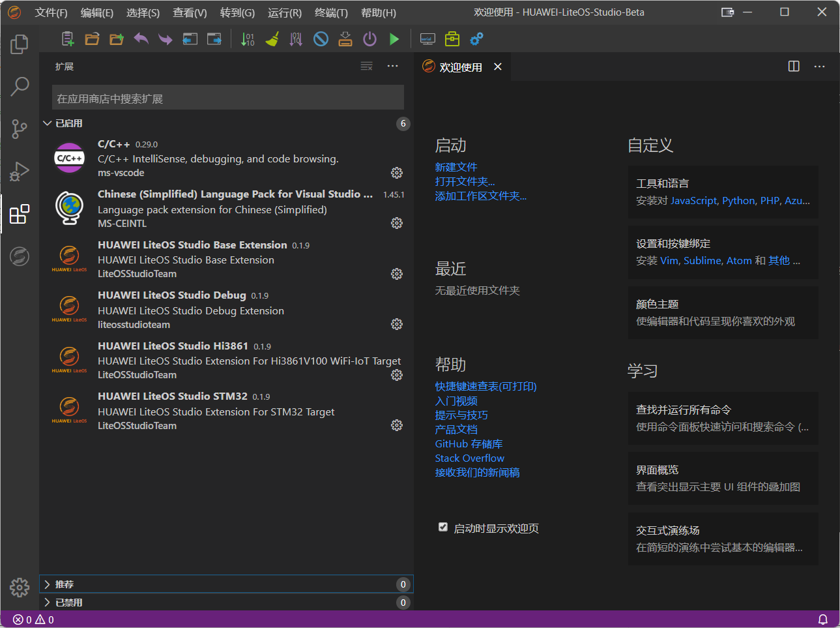
Task: Click the blue gears project settings icon
Action: 477,39
